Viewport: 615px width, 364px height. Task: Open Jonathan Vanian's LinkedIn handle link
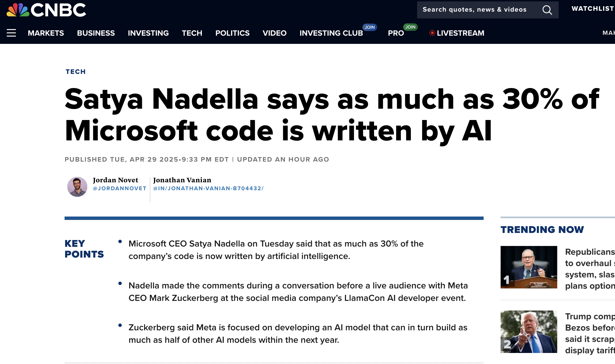coord(208,189)
